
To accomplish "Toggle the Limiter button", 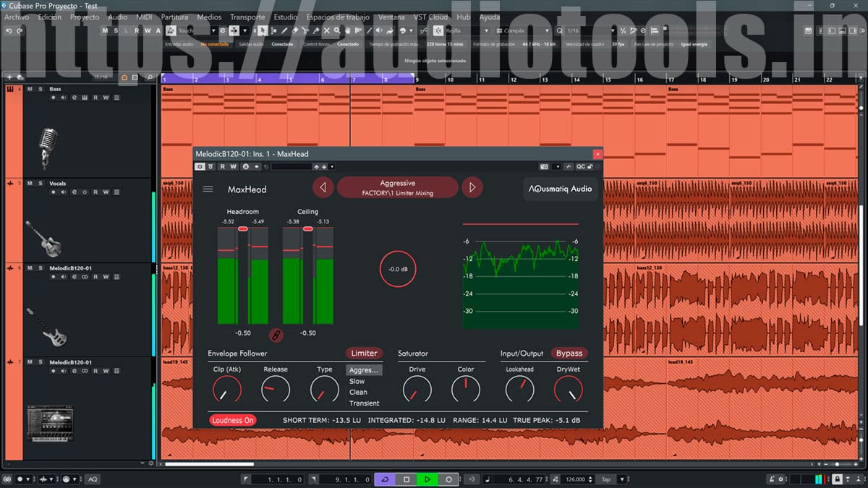I will click(364, 354).
